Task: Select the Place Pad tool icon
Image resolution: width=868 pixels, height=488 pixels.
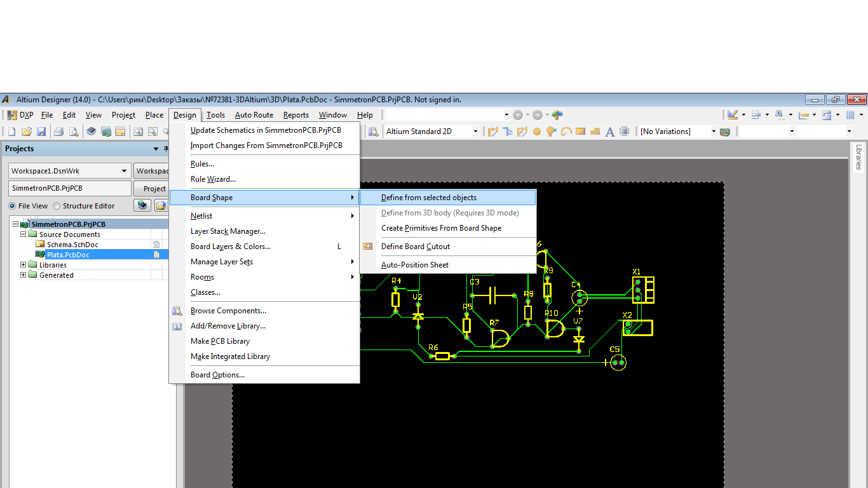Action: point(537,132)
